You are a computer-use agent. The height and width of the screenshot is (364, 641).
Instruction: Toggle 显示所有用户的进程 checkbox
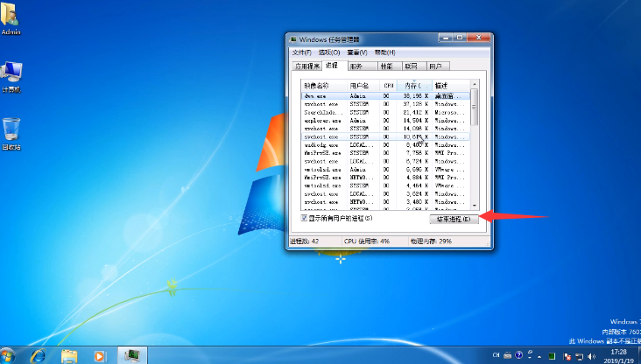point(304,218)
